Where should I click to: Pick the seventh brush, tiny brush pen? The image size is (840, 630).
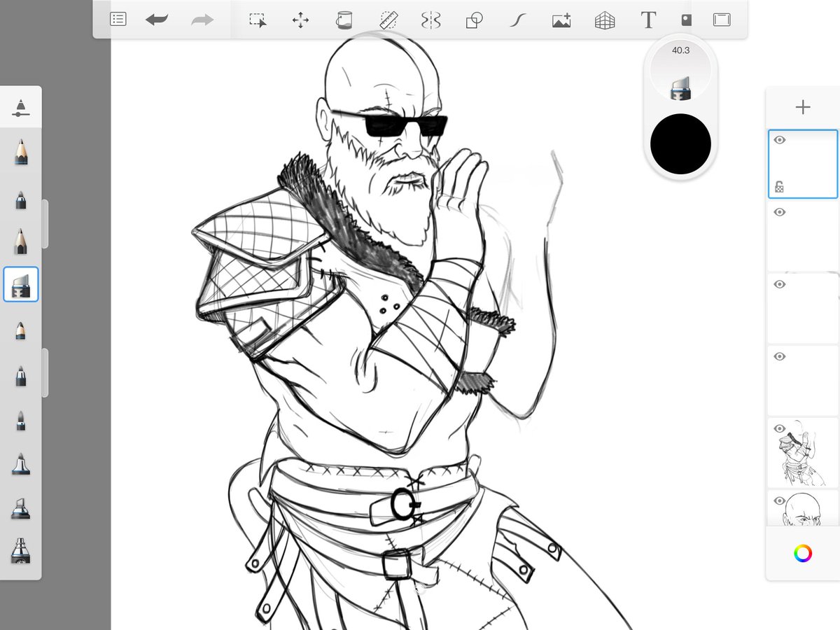(21, 421)
